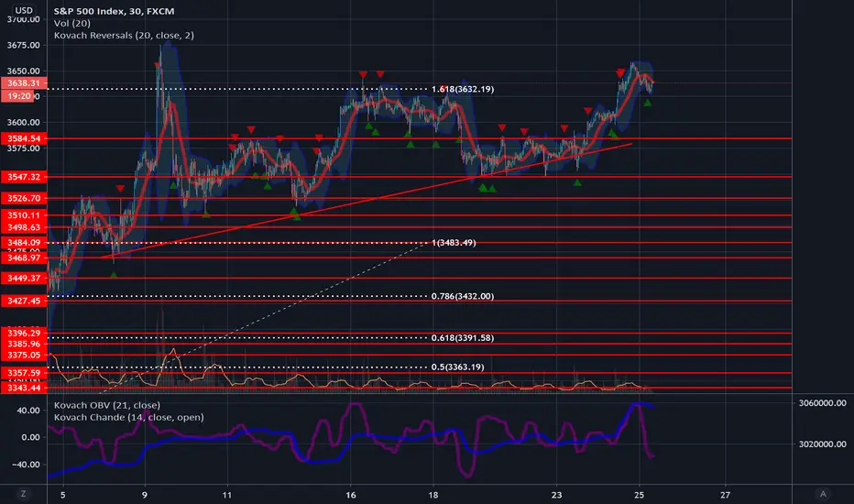This screenshot has height=504, width=854.
Task: Click the 0.786(3432.00) Fibonacci label
Action: [x=463, y=296]
